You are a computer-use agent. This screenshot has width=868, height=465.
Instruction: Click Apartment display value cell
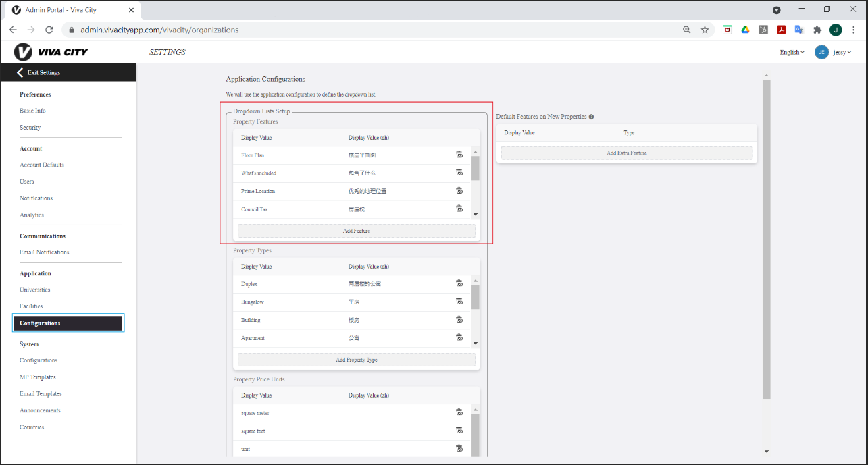click(253, 338)
